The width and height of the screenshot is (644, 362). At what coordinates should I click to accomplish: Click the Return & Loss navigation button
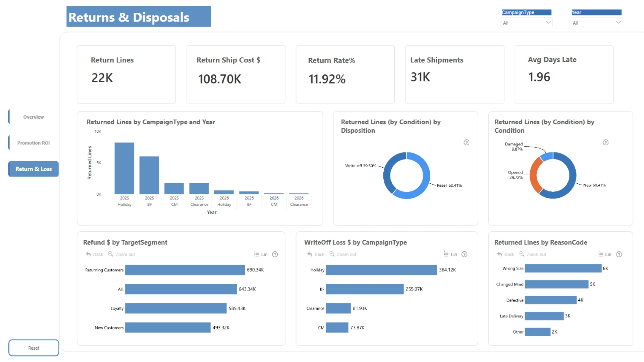coord(33,169)
